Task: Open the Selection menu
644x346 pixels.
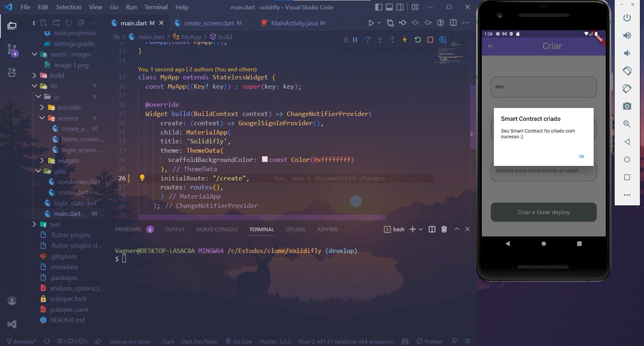Action: point(69,7)
